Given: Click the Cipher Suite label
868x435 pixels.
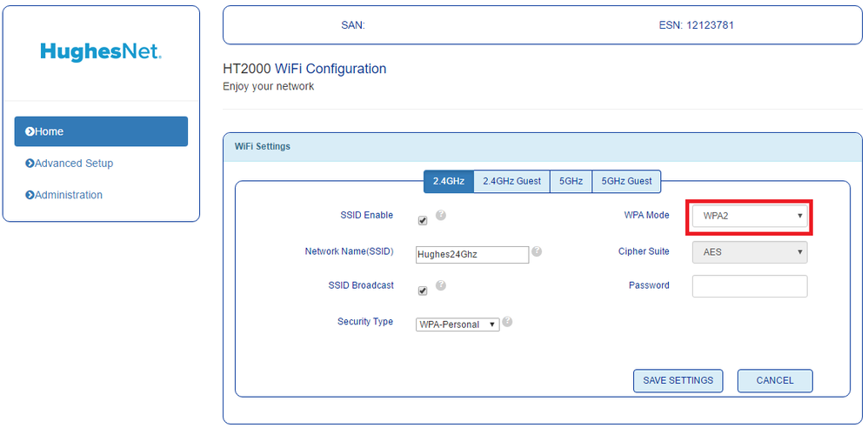Looking at the screenshot, I should [644, 251].
